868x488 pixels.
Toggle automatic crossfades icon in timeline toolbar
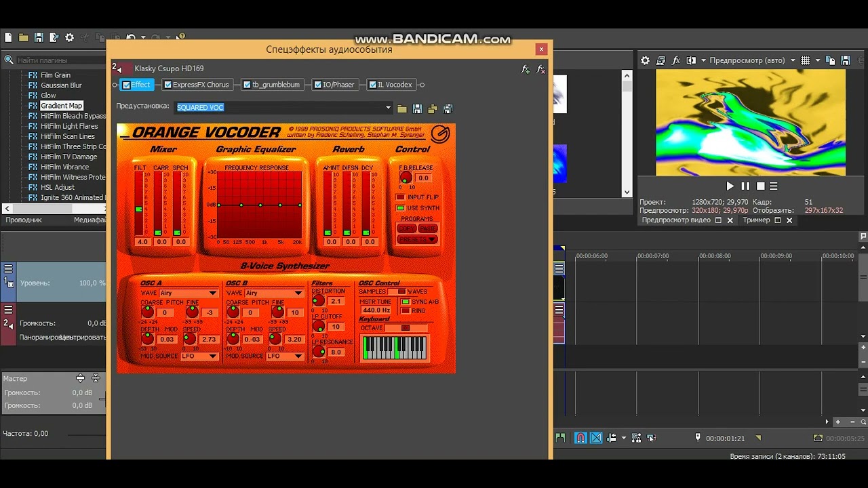pyautogui.click(x=596, y=438)
